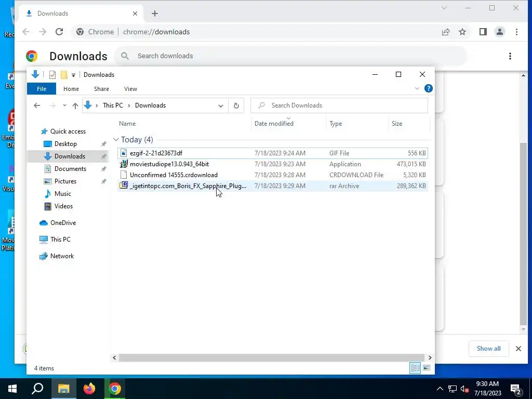Select Quick access in navigation pane
This screenshot has height=399, width=532.
(x=68, y=131)
